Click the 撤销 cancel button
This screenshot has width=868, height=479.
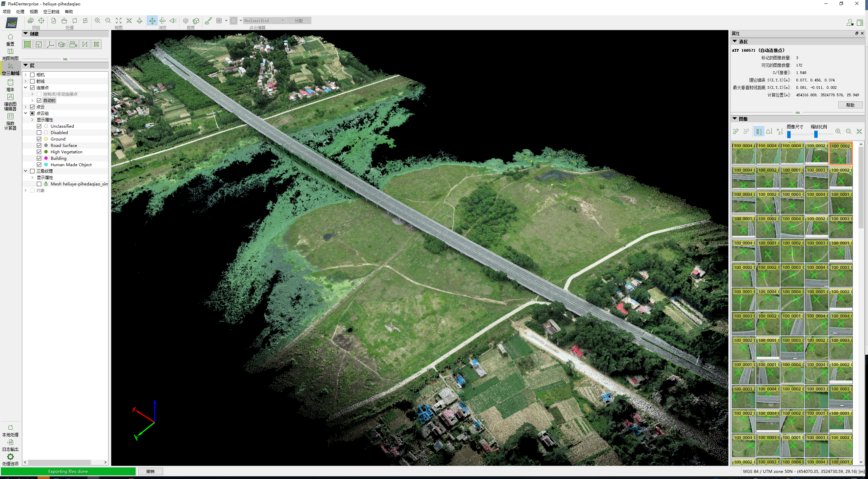coord(150,471)
